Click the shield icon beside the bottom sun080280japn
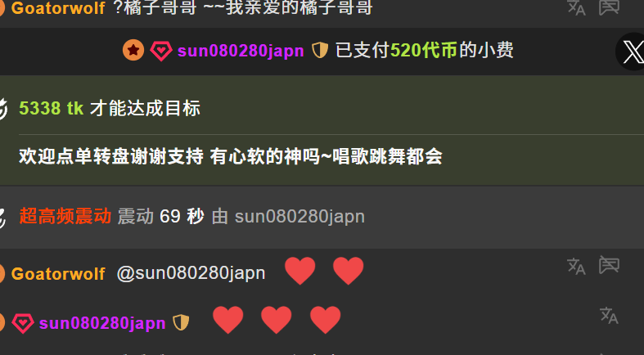 point(181,322)
